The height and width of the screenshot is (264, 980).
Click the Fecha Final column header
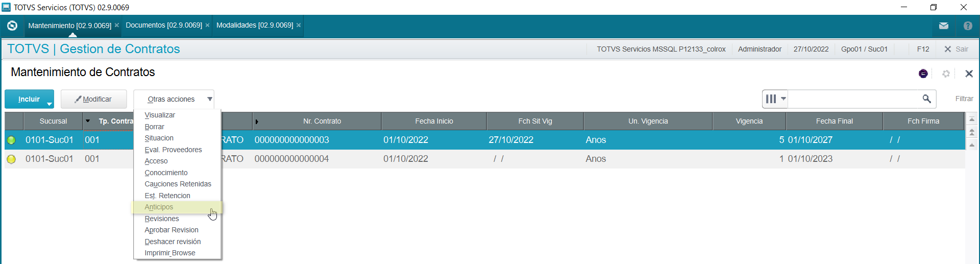(x=834, y=121)
